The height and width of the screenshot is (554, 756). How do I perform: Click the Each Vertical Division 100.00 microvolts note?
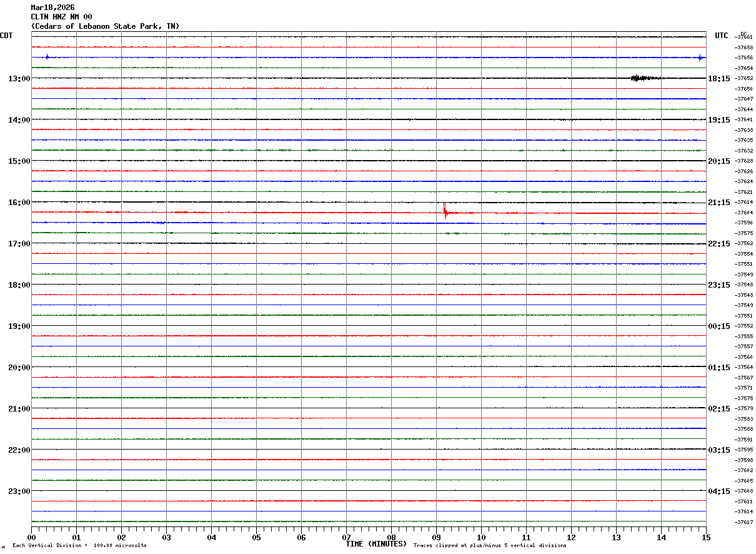coord(79,546)
